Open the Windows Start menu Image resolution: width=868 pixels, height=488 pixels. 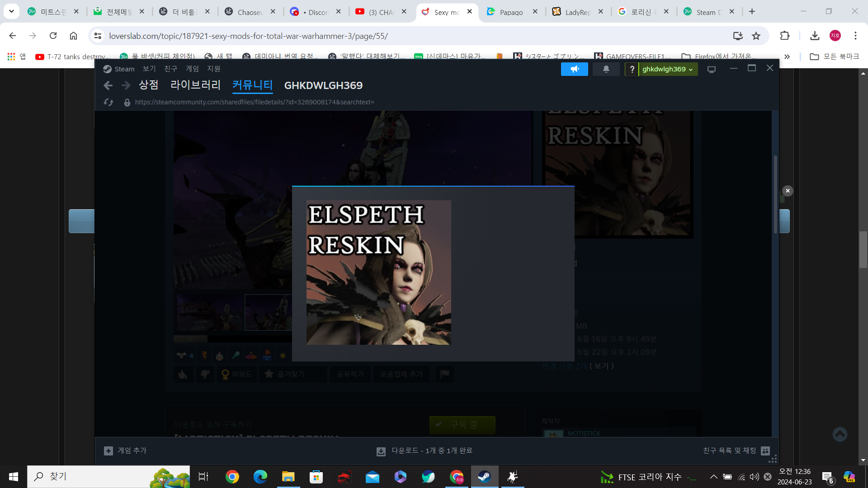14,477
